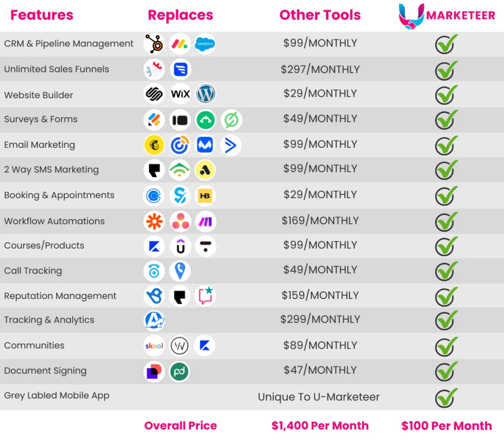Select the Zapier orange asterisk logo

click(x=154, y=221)
